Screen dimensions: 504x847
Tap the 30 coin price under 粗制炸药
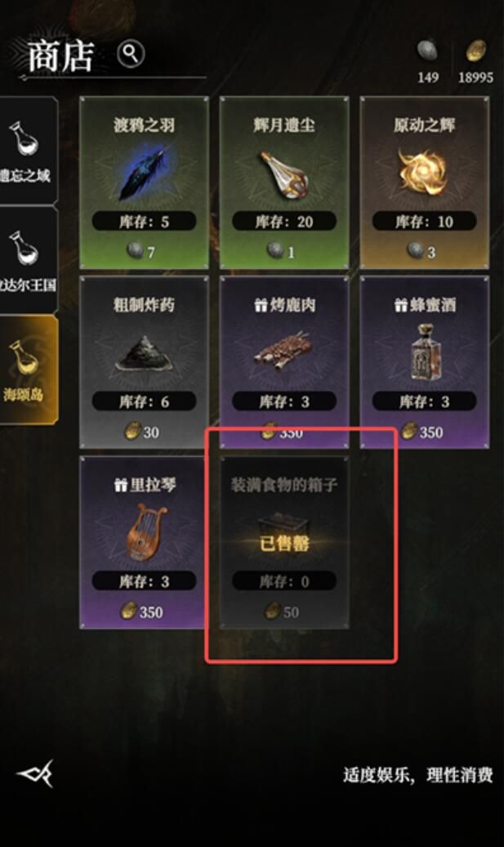click(x=142, y=432)
